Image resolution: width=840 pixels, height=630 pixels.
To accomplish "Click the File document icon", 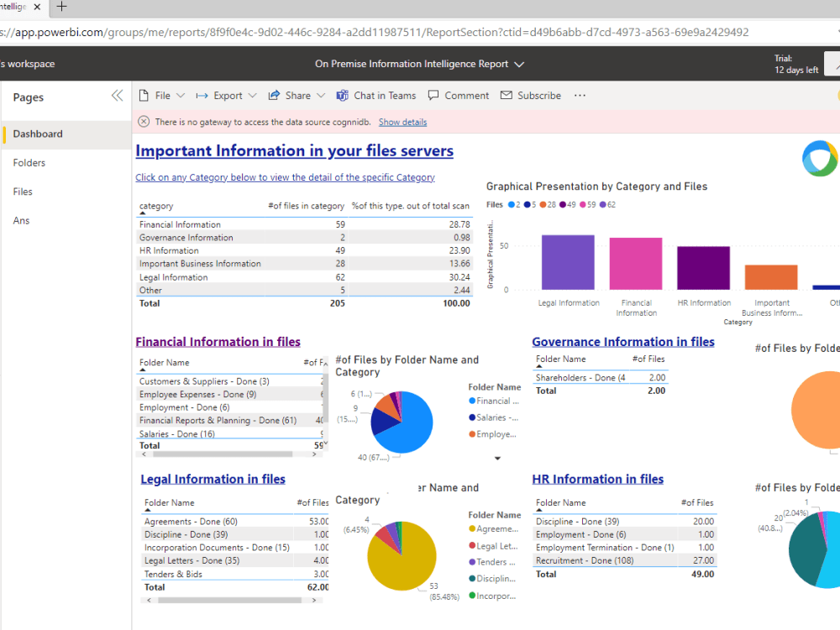I will coord(144,96).
